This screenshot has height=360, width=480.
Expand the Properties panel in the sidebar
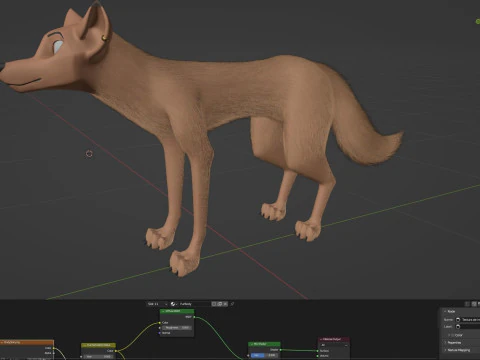(445, 343)
